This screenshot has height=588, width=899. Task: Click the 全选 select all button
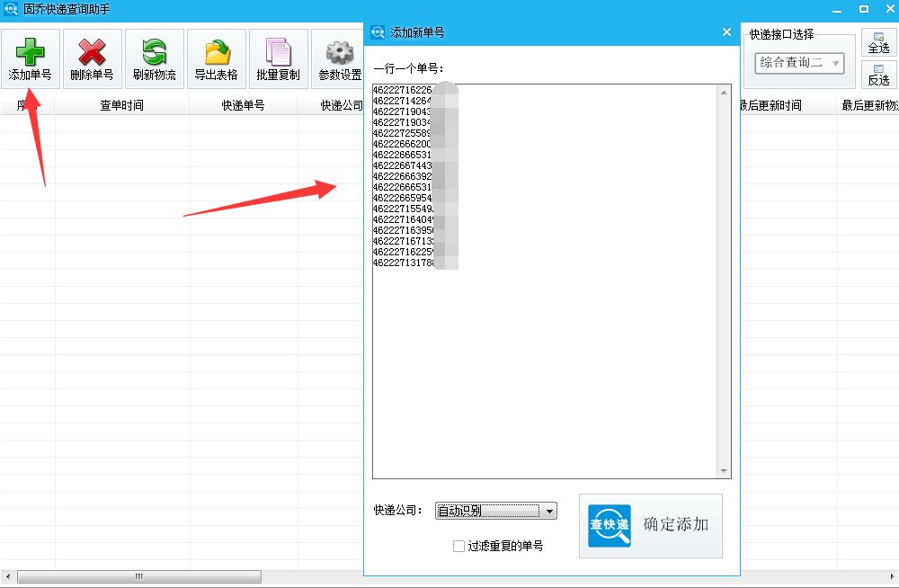pyautogui.click(x=878, y=43)
